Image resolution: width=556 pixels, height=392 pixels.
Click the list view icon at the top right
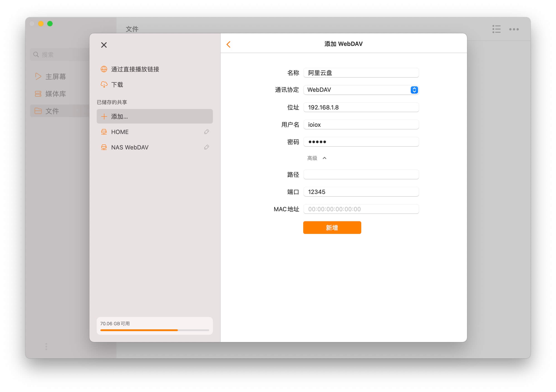[496, 29]
